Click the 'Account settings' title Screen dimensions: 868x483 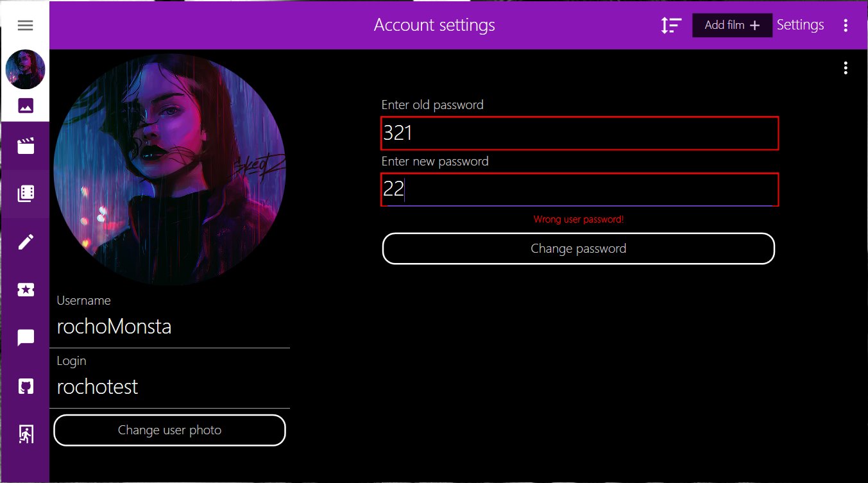[434, 25]
